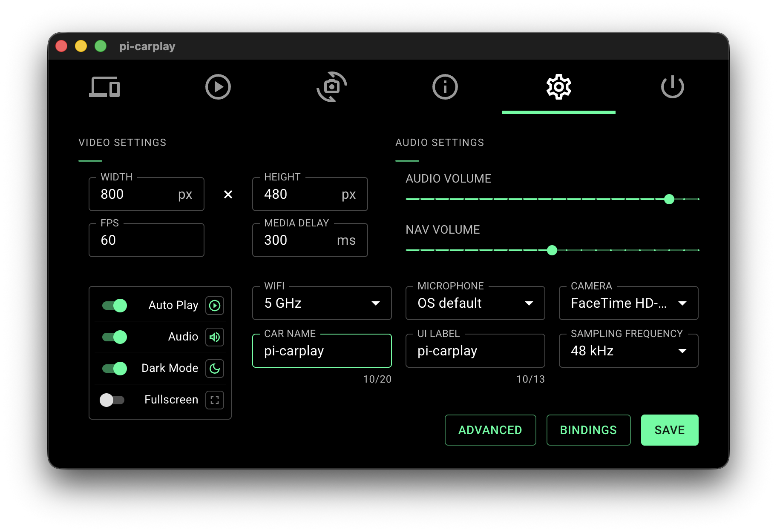Click the Dark Mode moon icon
The height and width of the screenshot is (532, 777).
pyautogui.click(x=215, y=369)
